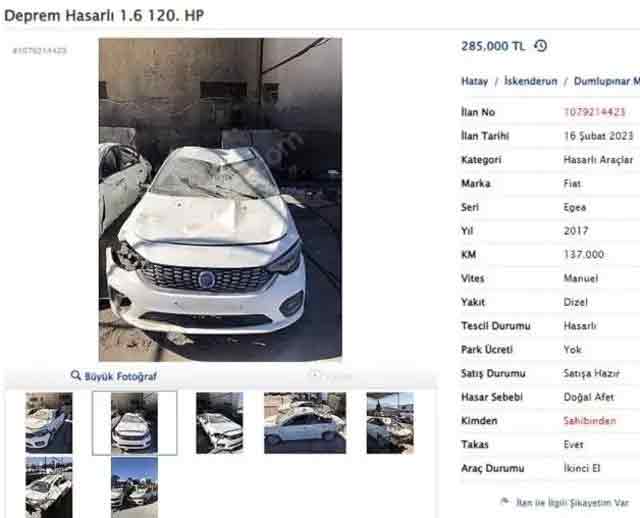The width and height of the screenshot is (640, 518).
Task: Select the fifth thumbnail in the first row
Action: point(390,422)
